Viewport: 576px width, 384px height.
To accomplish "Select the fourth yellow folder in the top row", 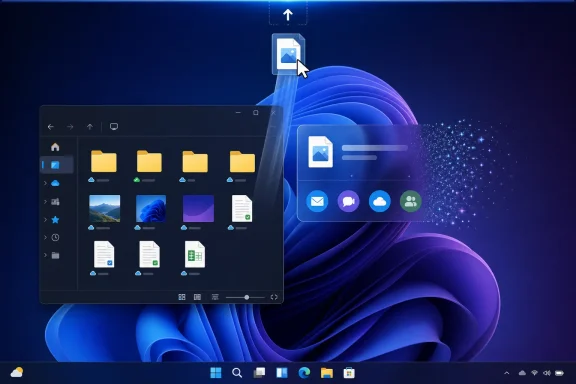I will tap(242, 161).
